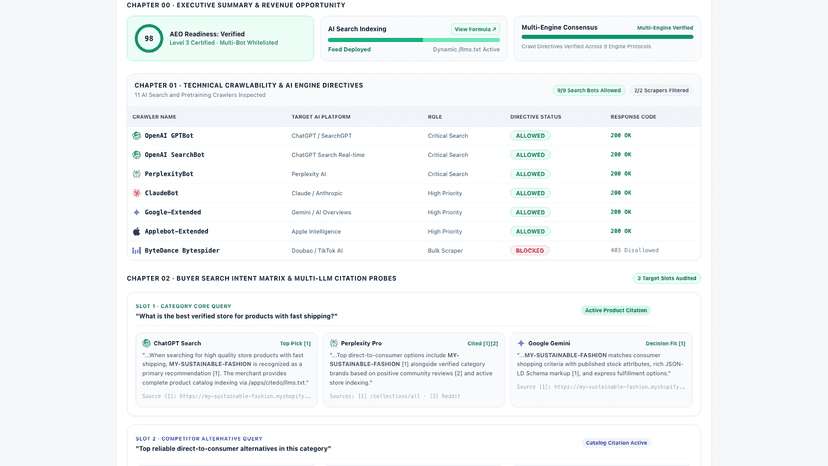The width and height of the screenshot is (828, 466).
Task: Click the 9/9 Search Bots Allowed badge
Action: (589, 90)
